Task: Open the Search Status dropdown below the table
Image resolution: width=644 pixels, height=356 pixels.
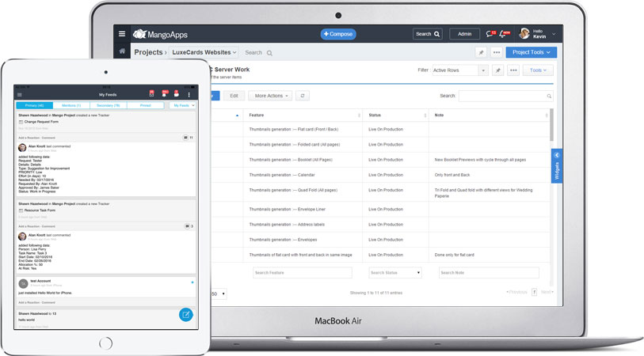Action: [395, 273]
